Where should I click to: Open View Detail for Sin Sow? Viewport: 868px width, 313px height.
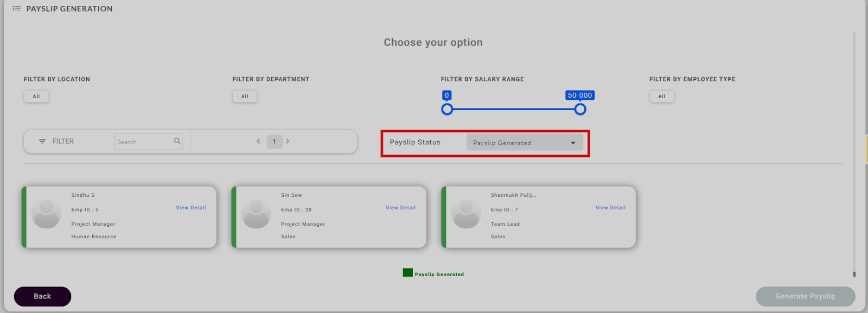coord(400,208)
